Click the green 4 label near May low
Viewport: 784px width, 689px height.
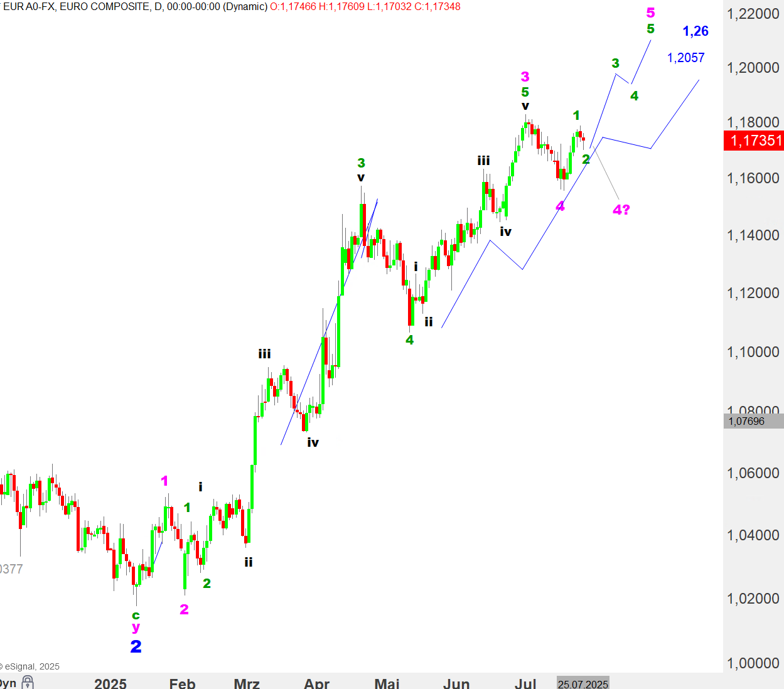click(x=409, y=340)
